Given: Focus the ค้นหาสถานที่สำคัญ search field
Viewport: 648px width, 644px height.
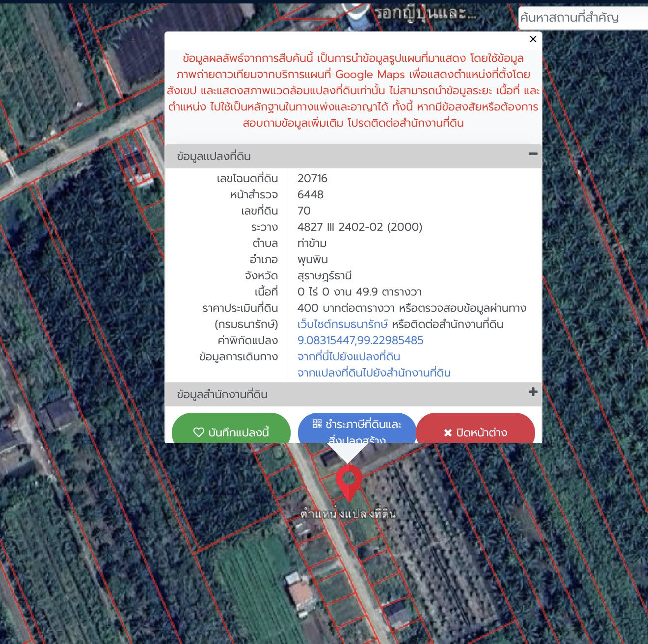Looking at the screenshot, I should pos(582,18).
